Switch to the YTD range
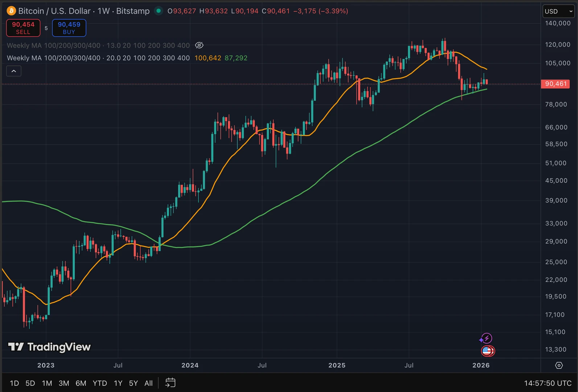This screenshot has width=578, height=392. [x=100, y=383]
